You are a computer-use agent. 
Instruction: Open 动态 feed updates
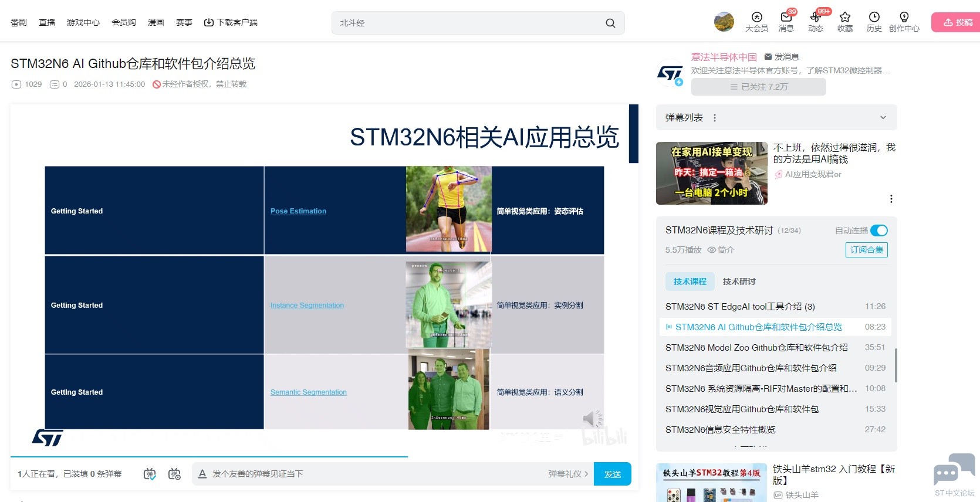816,22
